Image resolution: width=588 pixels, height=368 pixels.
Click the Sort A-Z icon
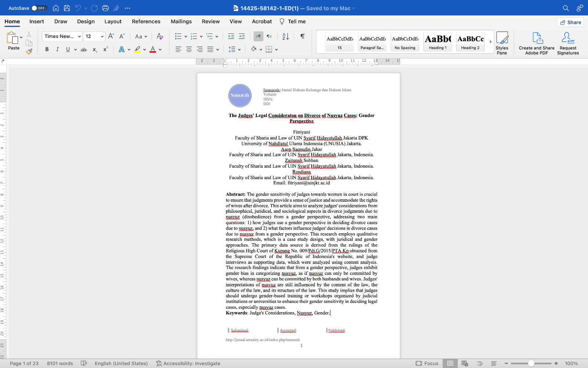coord(286,36)
